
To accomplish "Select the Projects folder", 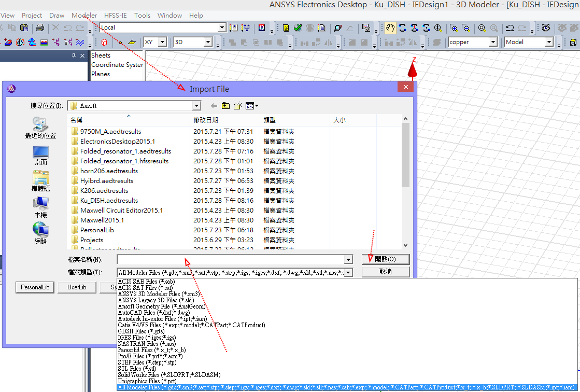I will point(92,240).
